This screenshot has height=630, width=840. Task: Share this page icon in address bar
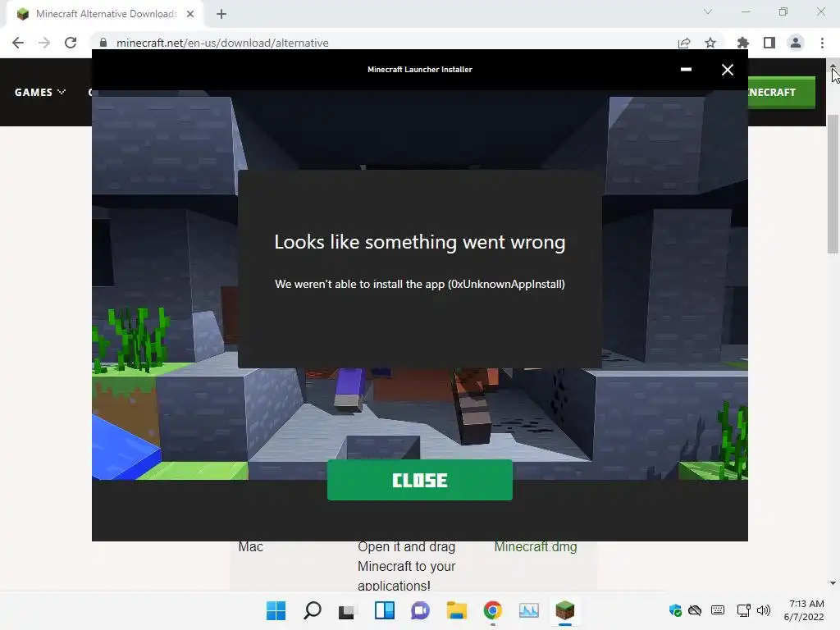[684, 43]
